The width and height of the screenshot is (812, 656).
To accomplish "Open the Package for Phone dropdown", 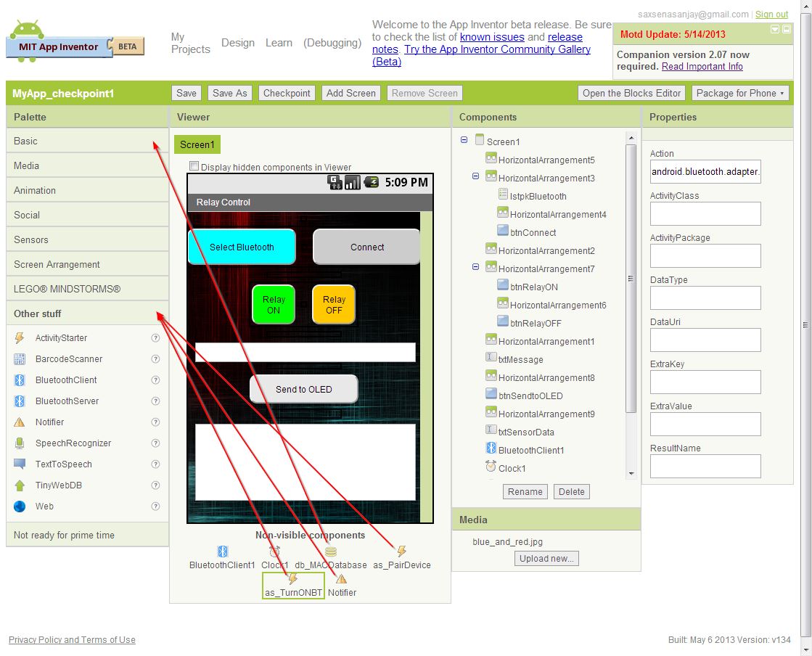I will point(740,93).
